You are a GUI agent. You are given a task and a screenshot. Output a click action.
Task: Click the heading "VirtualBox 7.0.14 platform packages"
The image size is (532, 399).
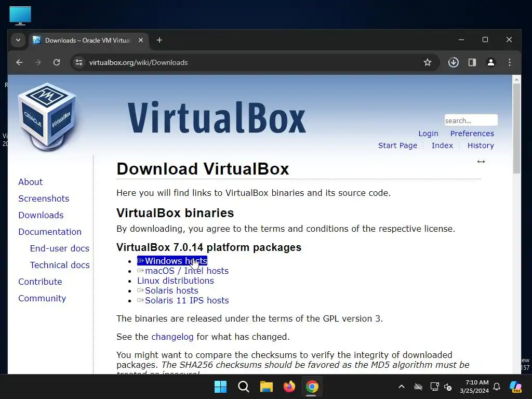(x=209, y=247)
